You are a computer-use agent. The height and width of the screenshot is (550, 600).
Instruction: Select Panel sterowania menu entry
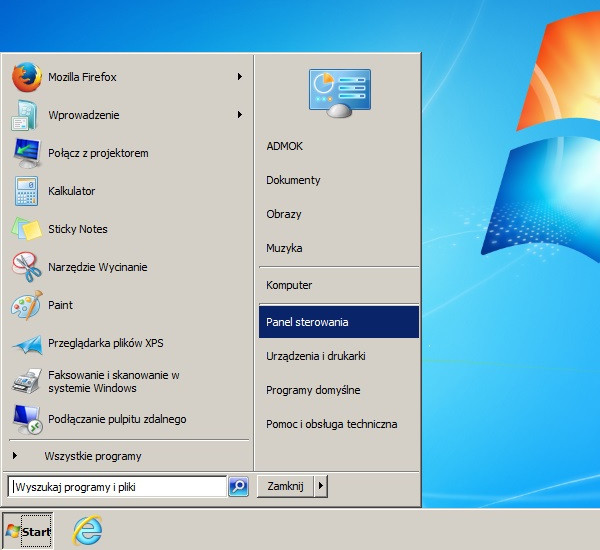(x=338, y=322)
